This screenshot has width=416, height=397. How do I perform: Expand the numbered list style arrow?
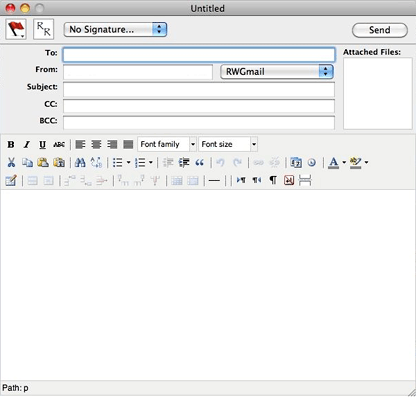[151, 162]
